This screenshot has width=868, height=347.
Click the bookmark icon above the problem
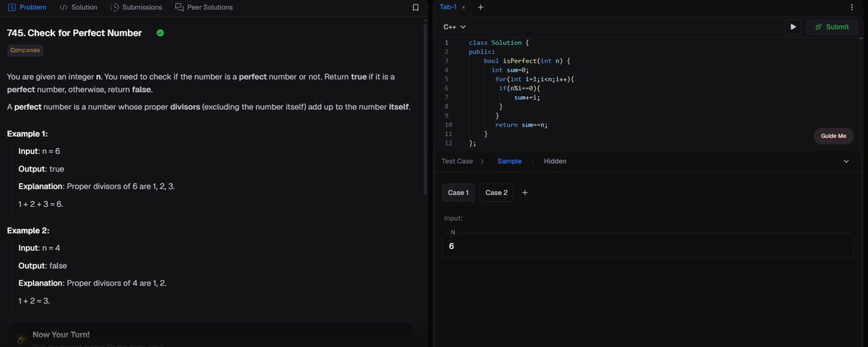[x=415, y=7]
